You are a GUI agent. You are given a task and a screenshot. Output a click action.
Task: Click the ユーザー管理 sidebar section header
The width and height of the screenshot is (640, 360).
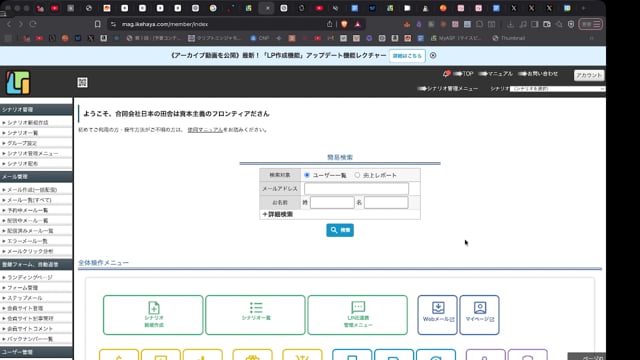click(36, 352)
